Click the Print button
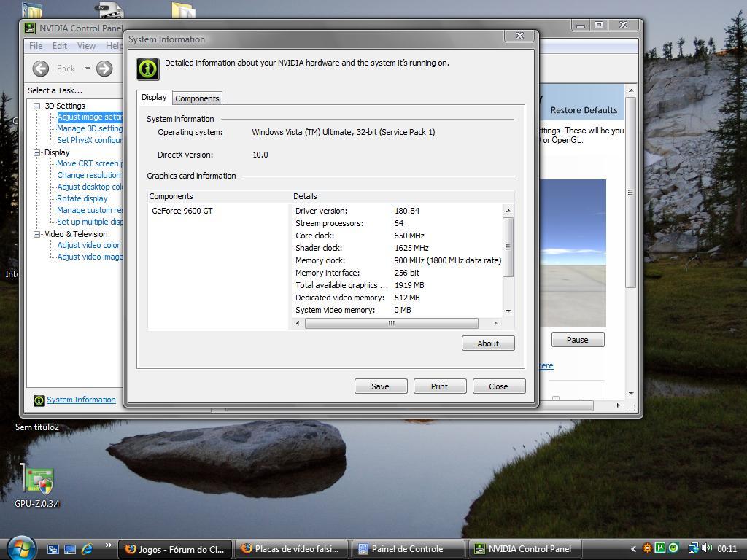 (x=440, y=386)
